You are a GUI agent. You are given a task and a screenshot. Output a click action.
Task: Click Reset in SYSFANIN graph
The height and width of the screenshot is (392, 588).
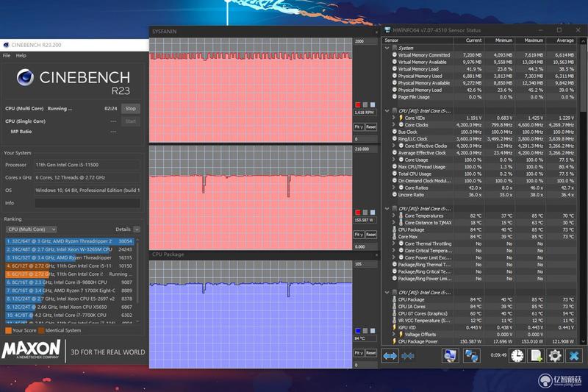[x=371, y=126]
